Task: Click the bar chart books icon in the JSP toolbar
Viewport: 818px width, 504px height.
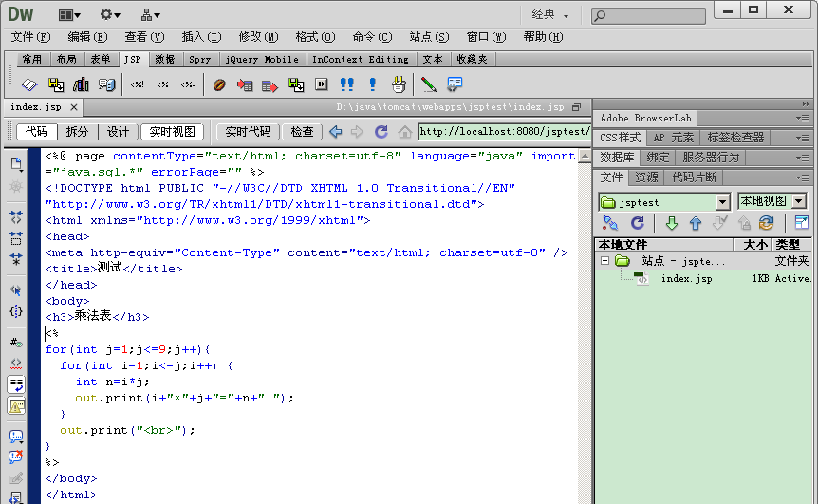Action: (x=81, y=84)
